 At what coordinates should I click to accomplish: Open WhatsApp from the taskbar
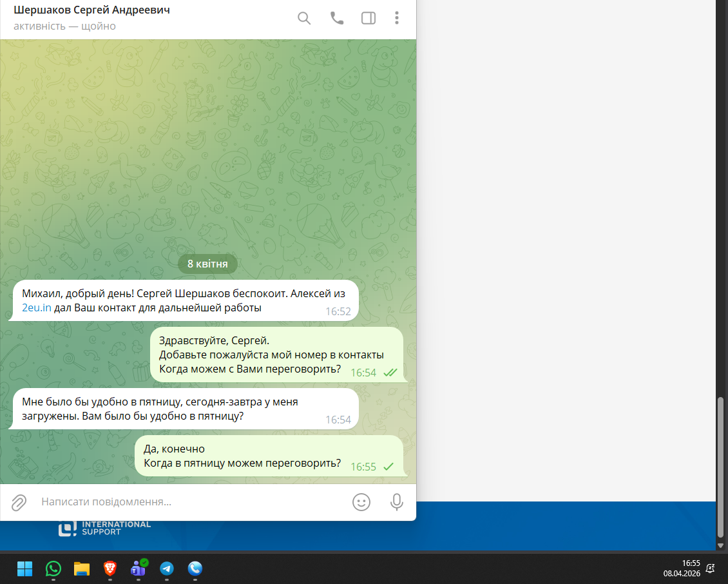coord(53,568)
